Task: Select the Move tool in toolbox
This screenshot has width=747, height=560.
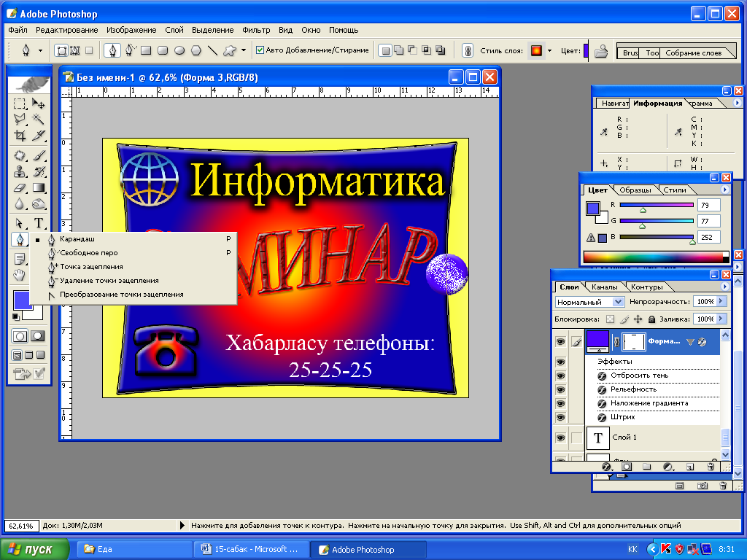Action: click(x=38, y=104)
